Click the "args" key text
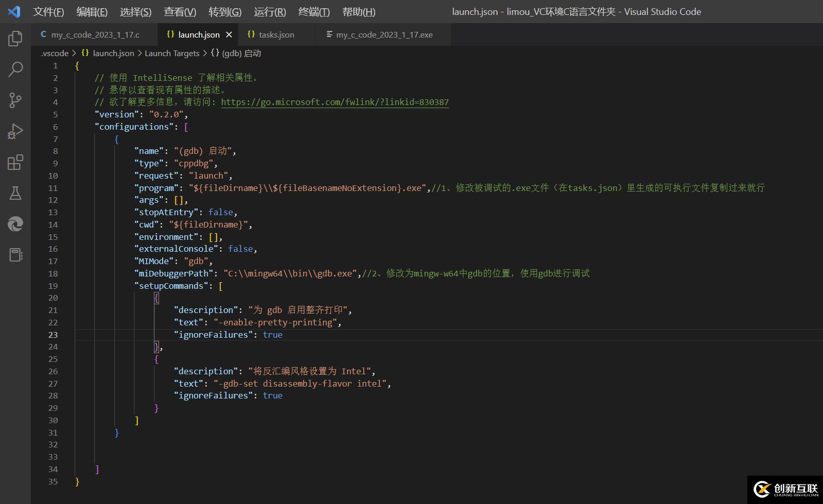 point(149,200)
